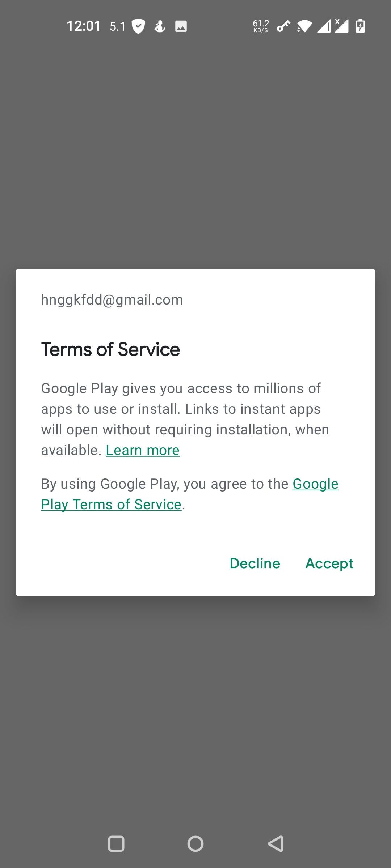Tap the VPN key icon in status bar

coord(283,26)
